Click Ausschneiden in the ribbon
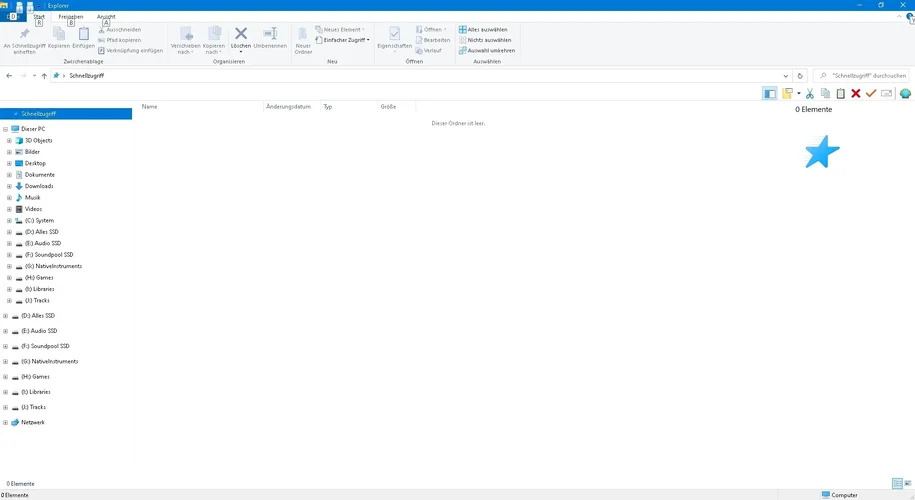 120,29
